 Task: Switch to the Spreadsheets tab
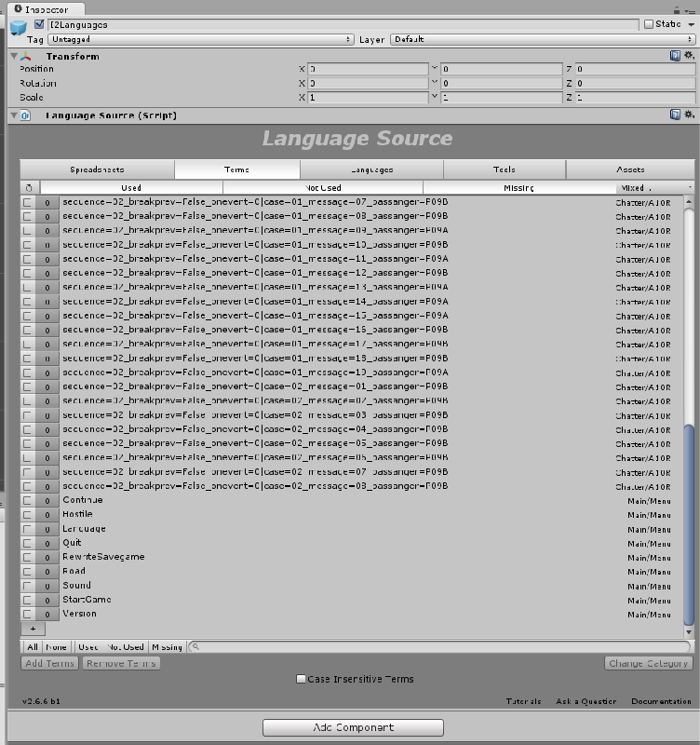click(x=97, y=169)
